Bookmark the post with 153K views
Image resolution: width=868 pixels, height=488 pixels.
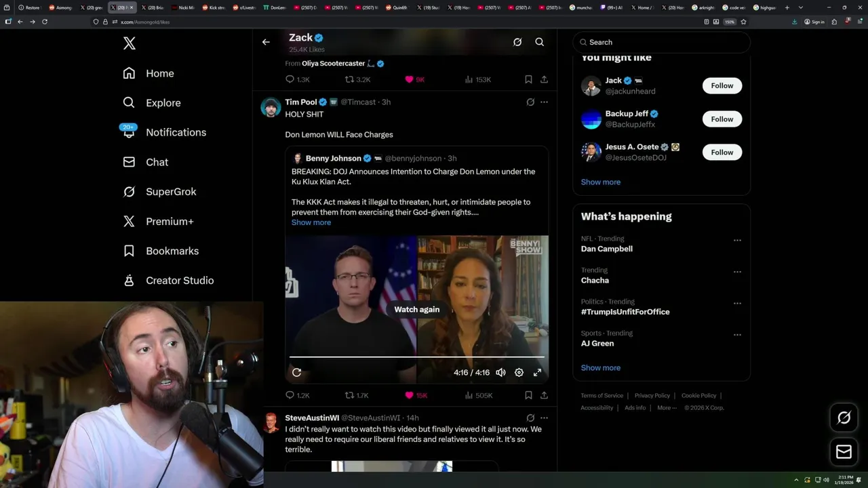coord(528,79)
